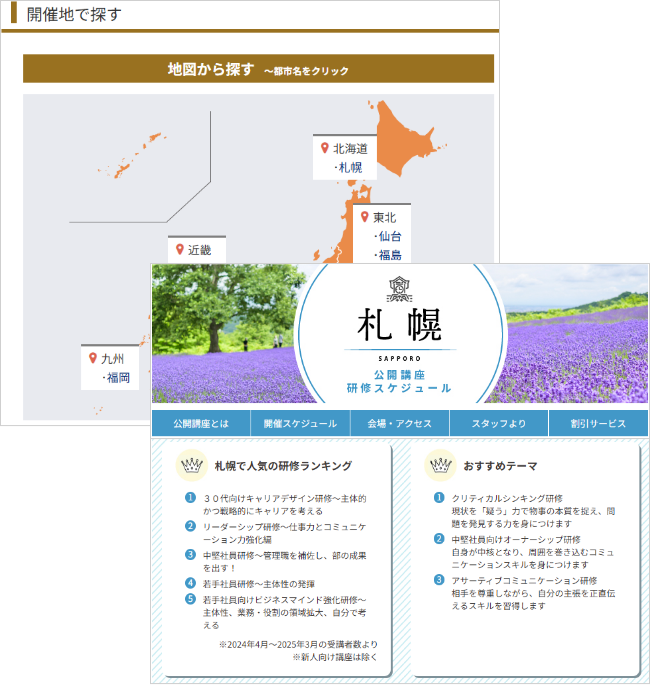Click the crown icon next to 札幌で人気の研修ランキング

click(190, 465)
